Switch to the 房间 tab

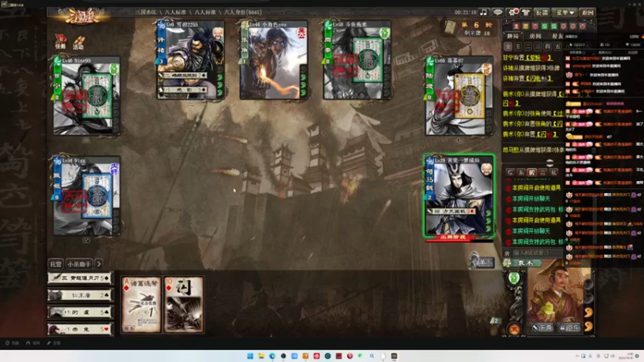point(535,36)
